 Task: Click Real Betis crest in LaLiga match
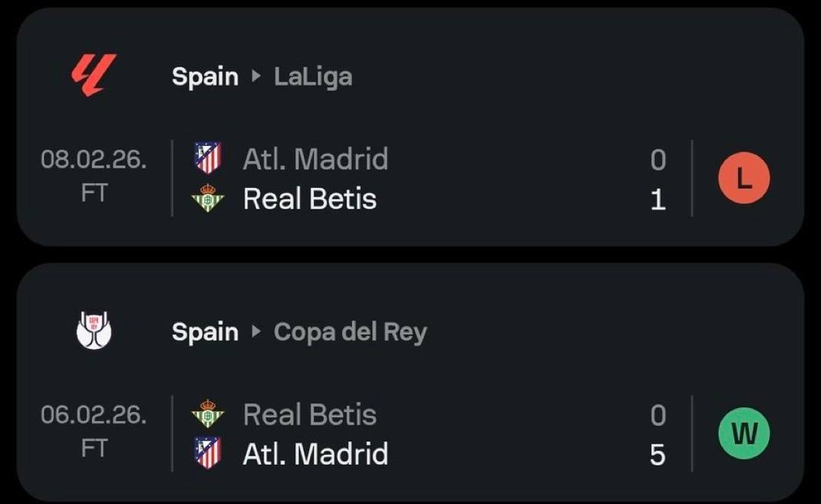point(208,198)
